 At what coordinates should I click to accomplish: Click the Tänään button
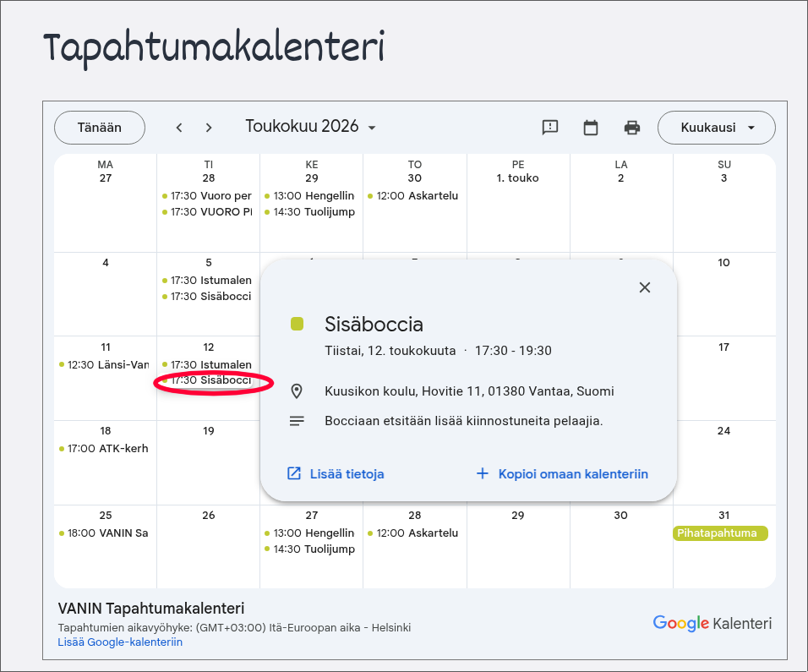[100, 128]
